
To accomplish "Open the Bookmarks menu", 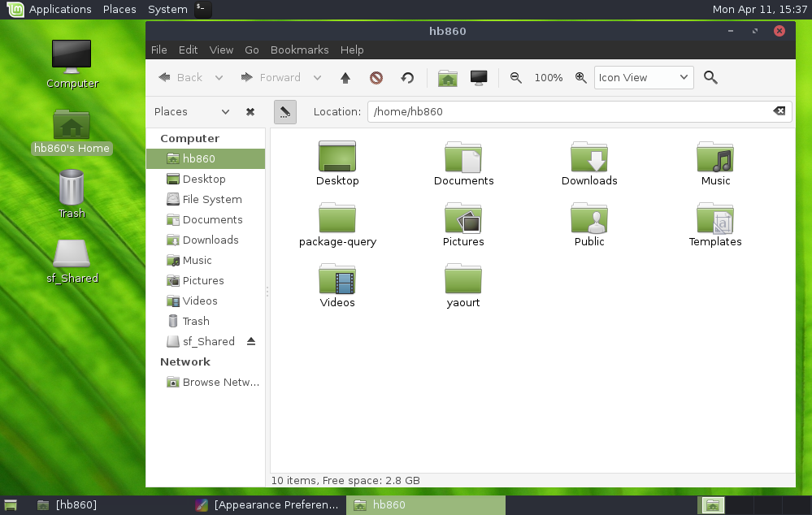I will coord(299,50).
